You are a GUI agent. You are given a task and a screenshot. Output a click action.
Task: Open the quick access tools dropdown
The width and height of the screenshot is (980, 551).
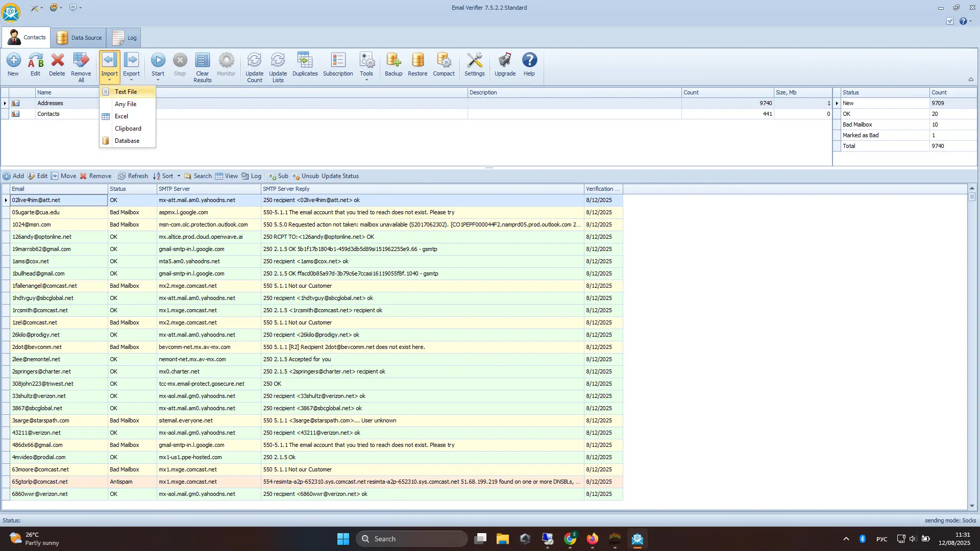coord(41,8)
